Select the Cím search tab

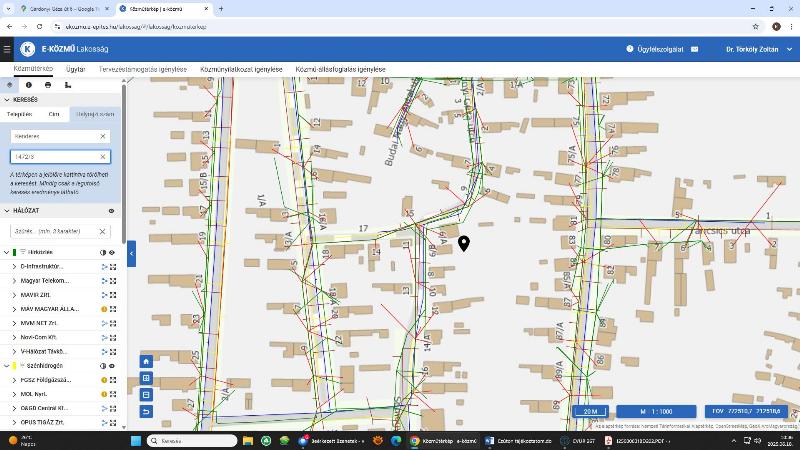click(x=53, y=114)
